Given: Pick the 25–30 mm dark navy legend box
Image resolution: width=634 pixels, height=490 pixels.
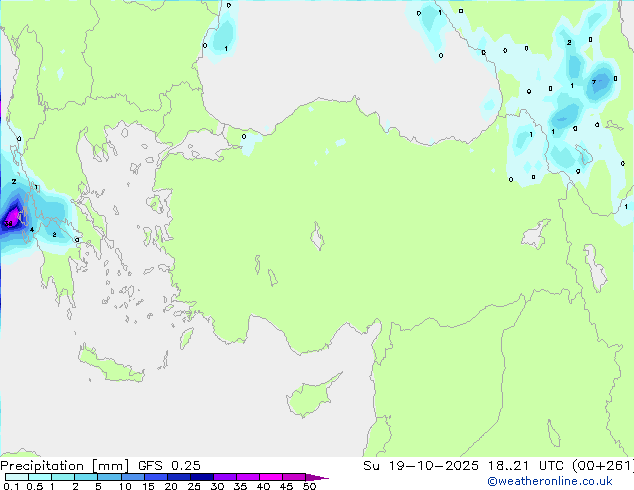Looking at the screenshot, I should pos(202,477).
